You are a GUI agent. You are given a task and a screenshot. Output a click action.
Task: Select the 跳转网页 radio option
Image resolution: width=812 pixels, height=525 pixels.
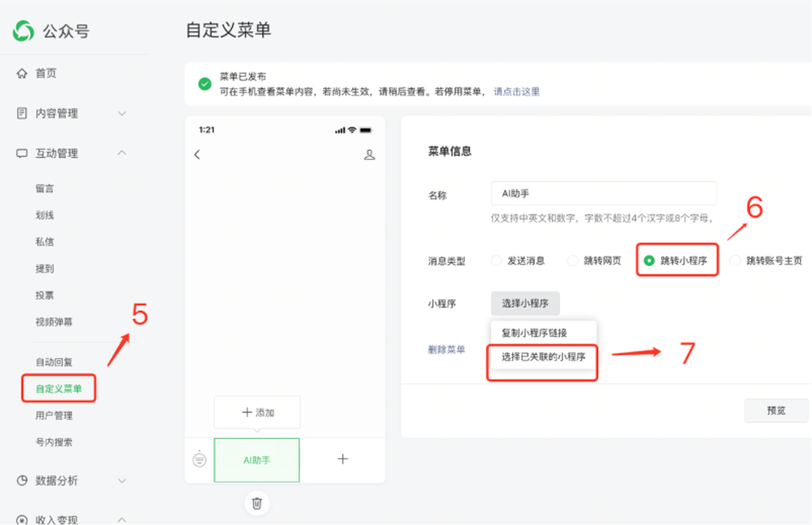572,261
